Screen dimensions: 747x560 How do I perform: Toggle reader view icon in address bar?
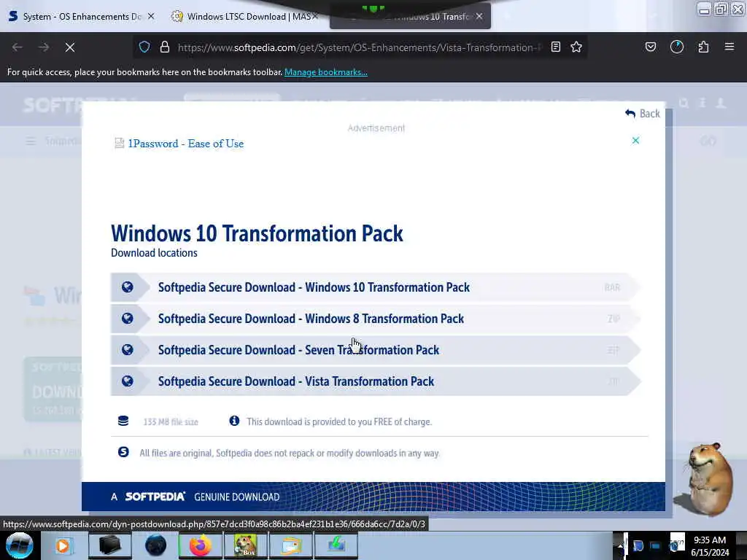[555, 47]
